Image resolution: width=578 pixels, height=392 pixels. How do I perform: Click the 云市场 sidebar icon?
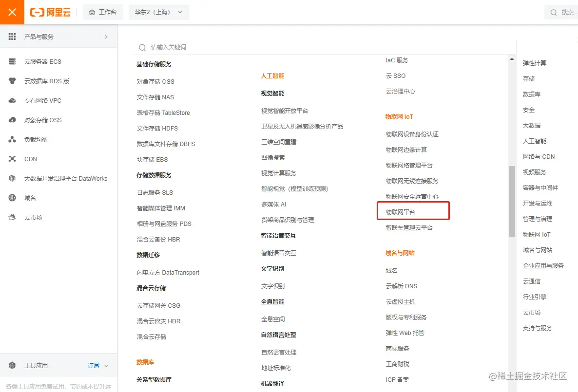click(12, 217)
